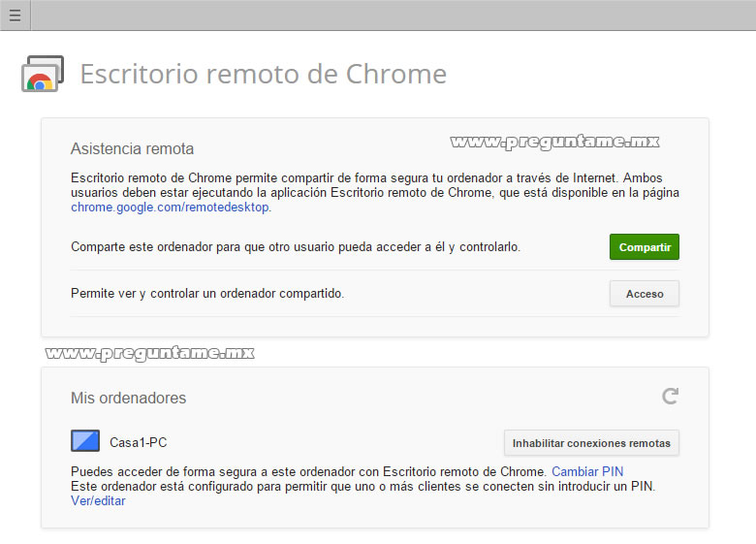
Task: Click the watermark between the two cards
Action: click(x=150, y=353)
